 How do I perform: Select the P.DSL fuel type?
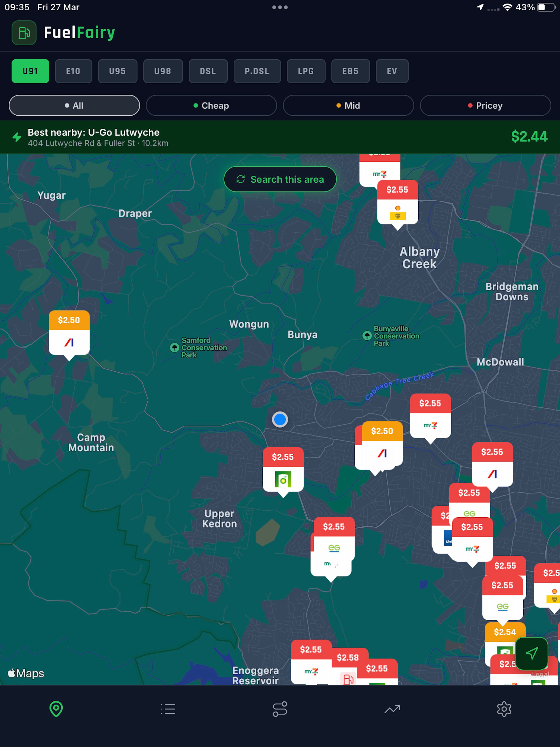pyautogui.click(x=257, y=71)
